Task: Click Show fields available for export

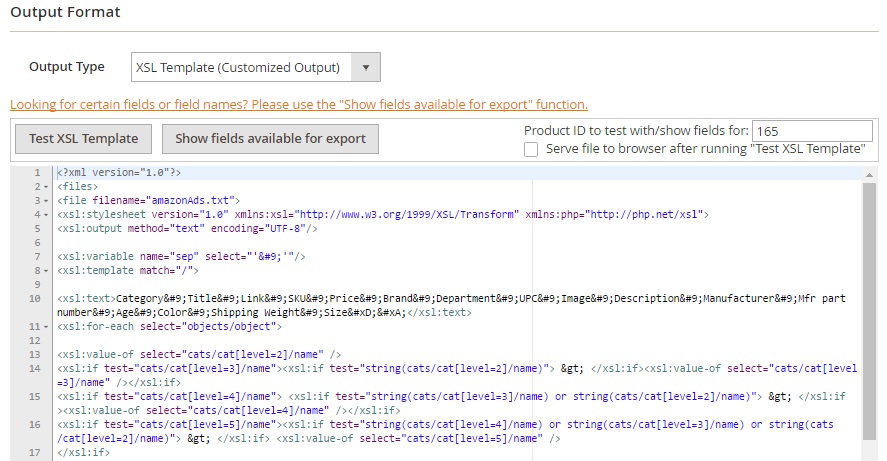Action: click(x=270, y=139)
